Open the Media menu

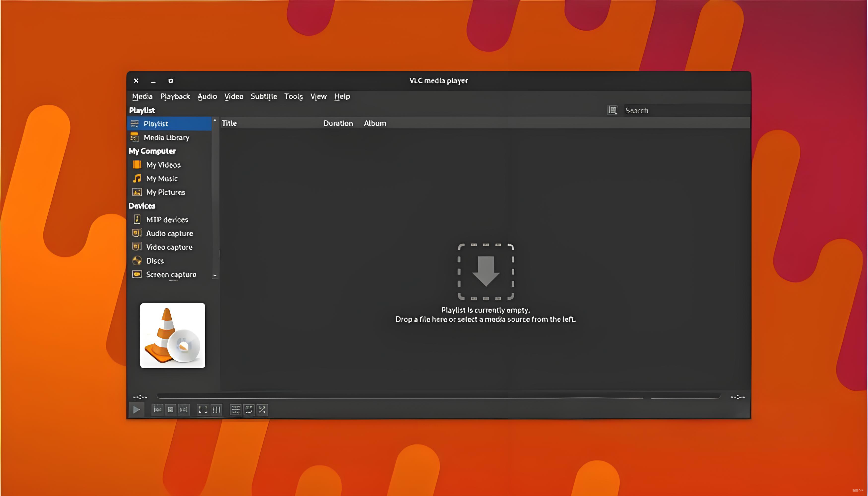pyautogui.click(x=142, y=96)
